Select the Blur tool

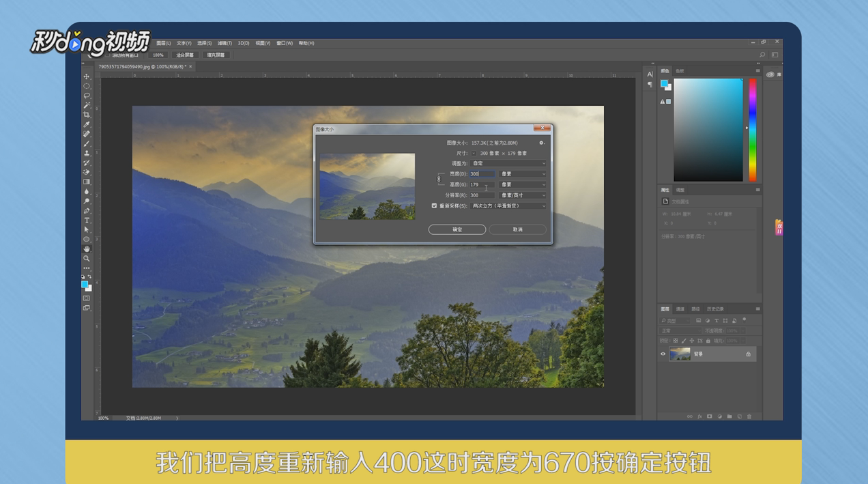pos(87,191)
